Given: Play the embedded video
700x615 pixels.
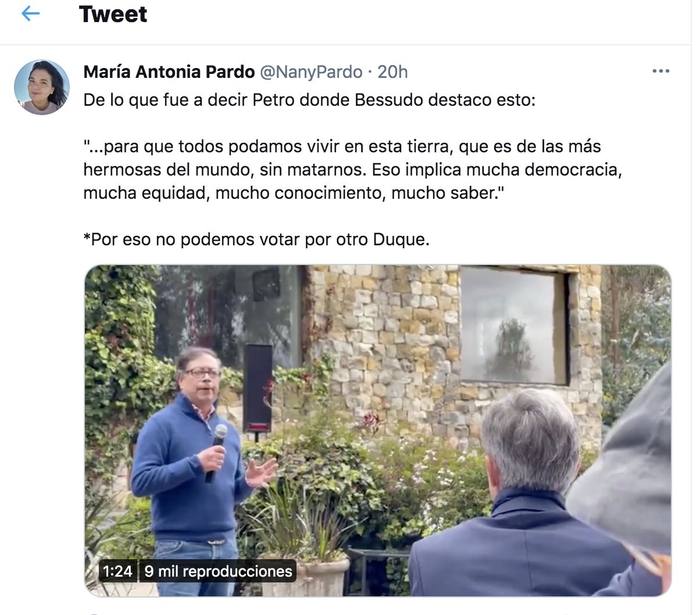Looking at the screenshot, I should [x=378, y=431].
